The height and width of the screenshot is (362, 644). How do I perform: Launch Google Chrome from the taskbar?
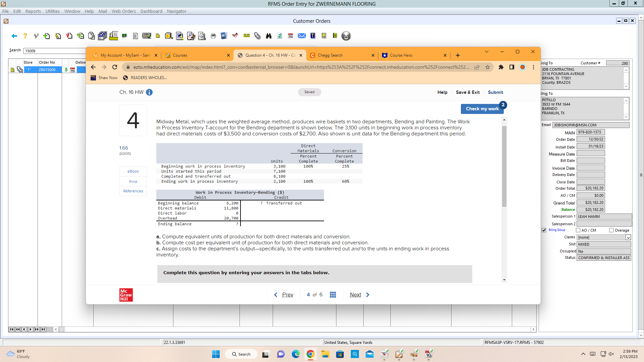click(310, 354)
